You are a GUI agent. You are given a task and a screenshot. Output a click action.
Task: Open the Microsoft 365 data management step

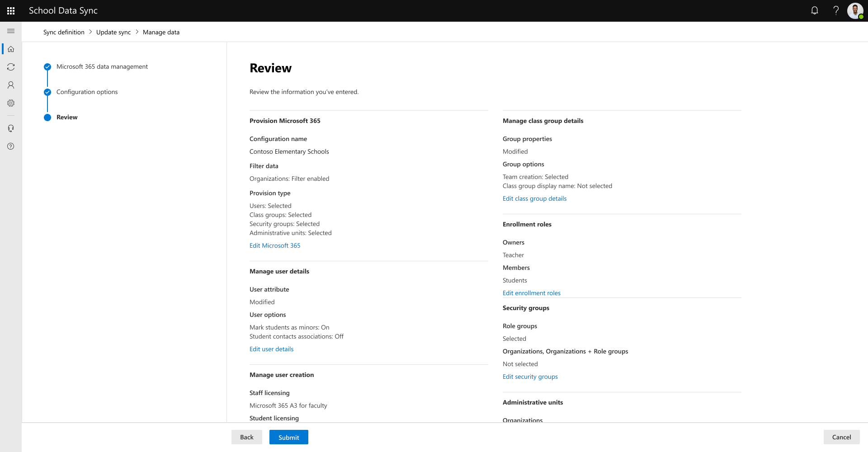point(102,66)
